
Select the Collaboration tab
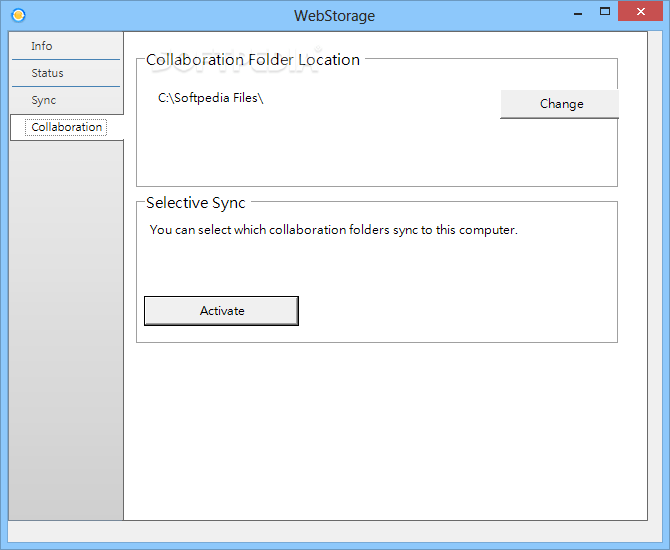tap(67, 127)
